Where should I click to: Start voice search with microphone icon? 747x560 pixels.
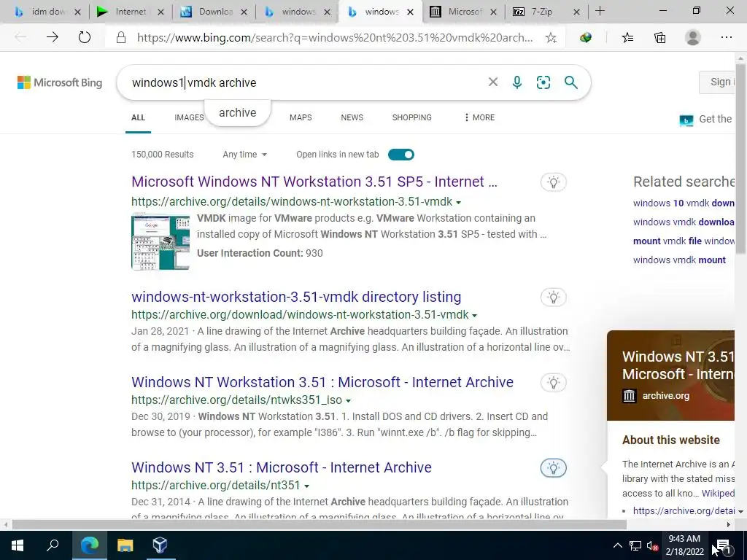tap(517, 82)
